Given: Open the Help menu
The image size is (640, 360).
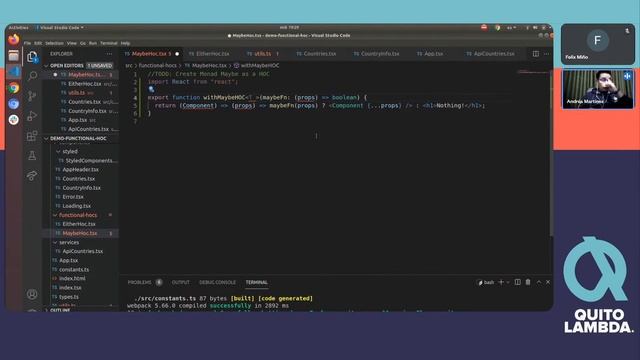Looking at the screenshot, I should click(125, 43).
